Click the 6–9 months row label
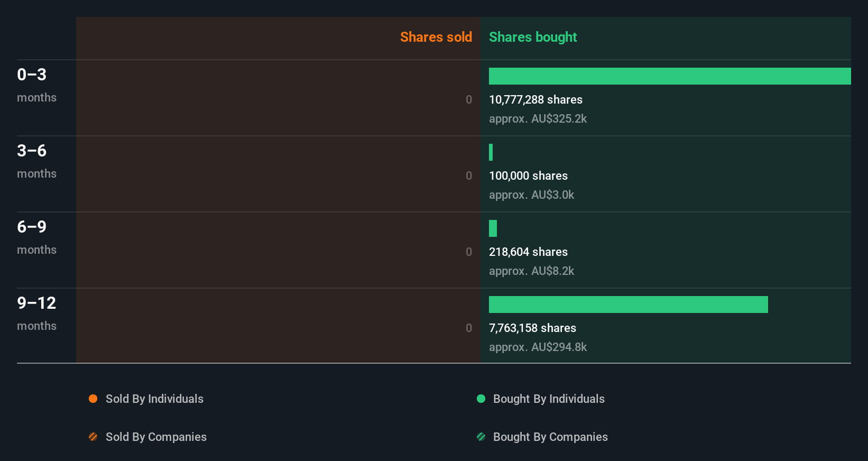 (x=36, y=237)
